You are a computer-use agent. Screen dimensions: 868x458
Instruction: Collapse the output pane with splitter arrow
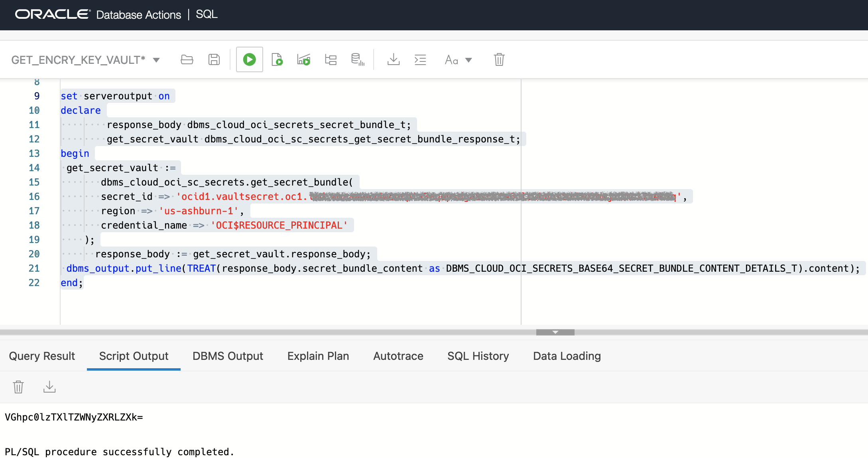555,332
